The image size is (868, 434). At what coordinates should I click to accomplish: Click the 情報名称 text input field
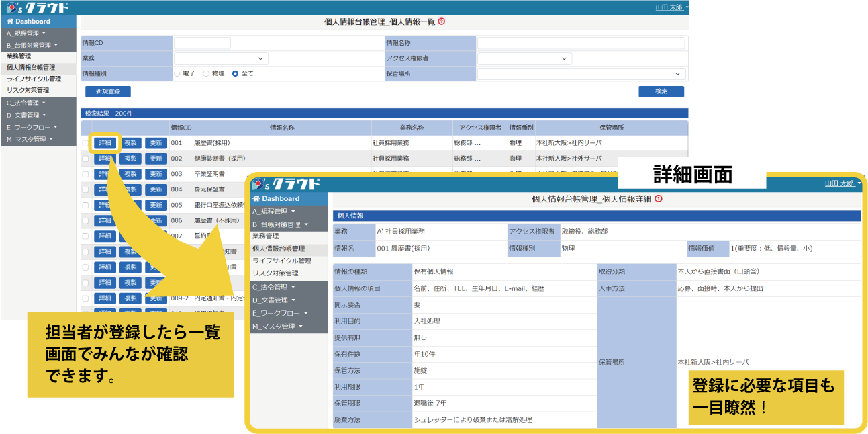(581, 43)
